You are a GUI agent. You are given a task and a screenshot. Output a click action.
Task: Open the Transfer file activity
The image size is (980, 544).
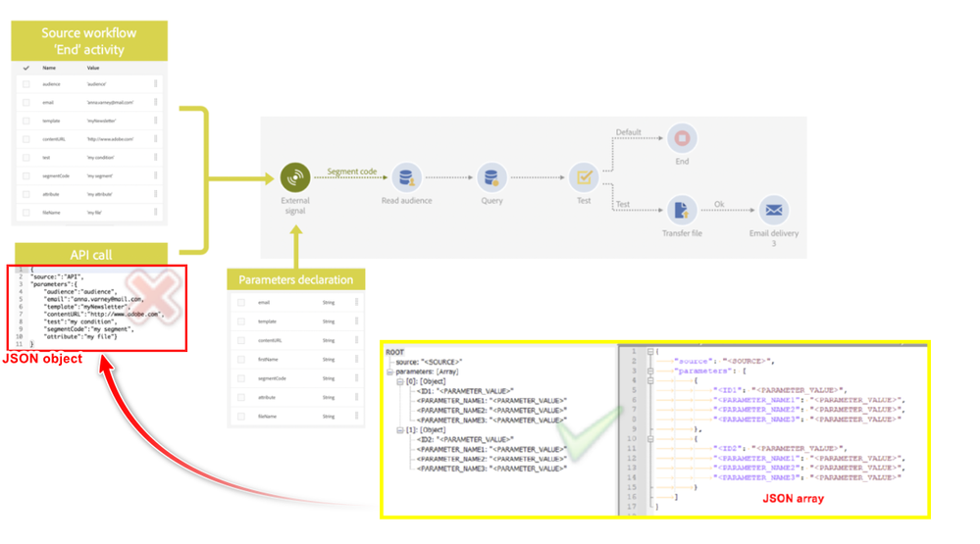pyautogui.click(x=682, y=210)
